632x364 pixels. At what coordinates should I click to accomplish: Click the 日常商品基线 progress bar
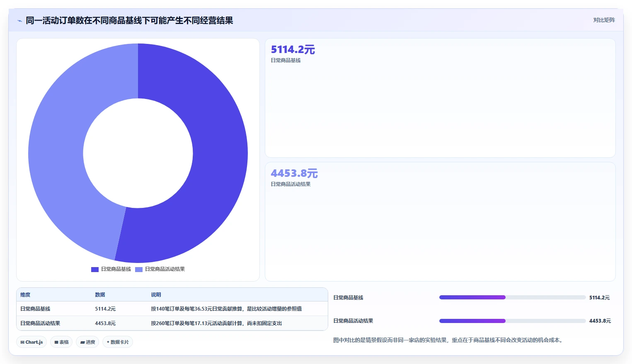click(x=512, y=297)
